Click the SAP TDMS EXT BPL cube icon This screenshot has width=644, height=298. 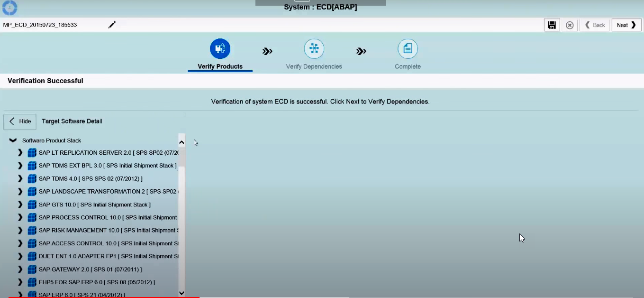point(32,166)
